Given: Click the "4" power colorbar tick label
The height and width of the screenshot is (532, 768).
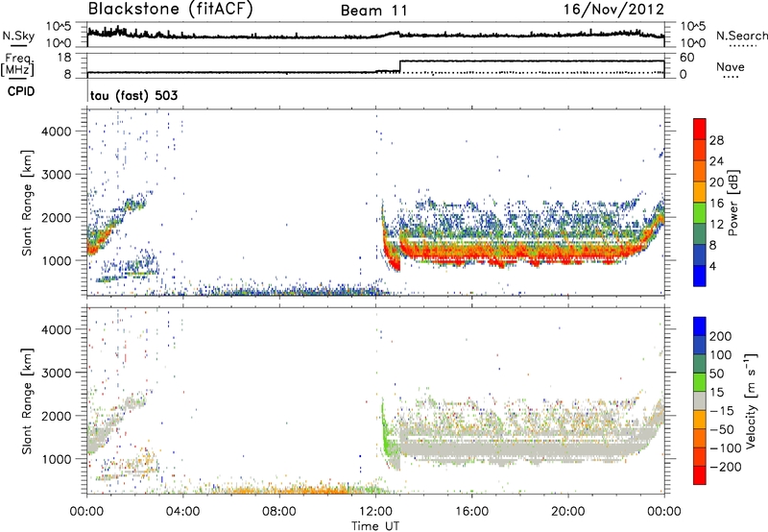Looking at the screenshot, I should point(712,266).
